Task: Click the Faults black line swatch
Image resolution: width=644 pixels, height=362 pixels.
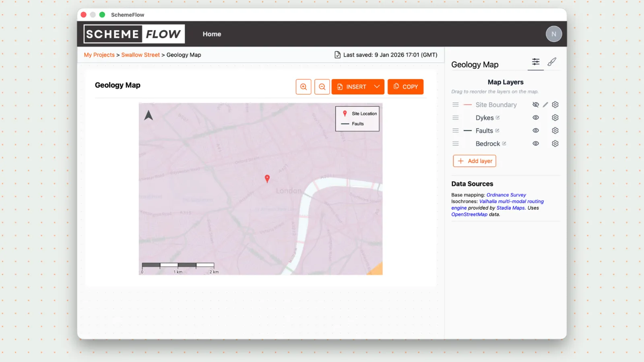Action: point(468,130)
